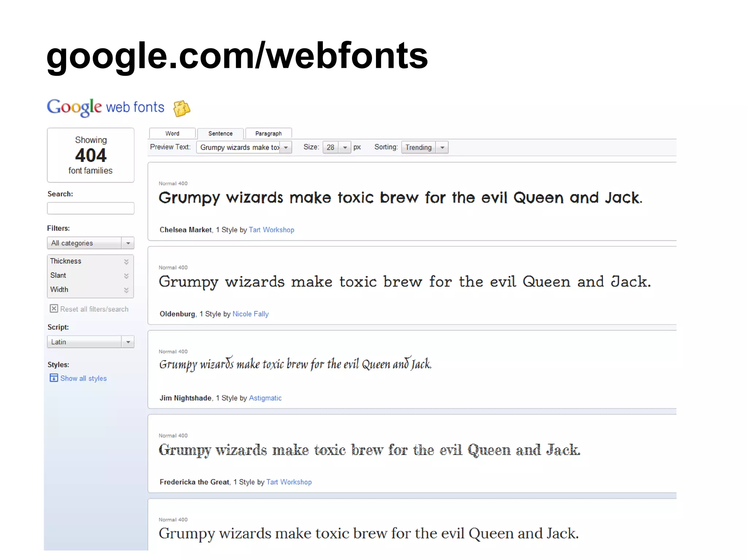Open the Astigmatic designer link

(x=265, y=398)
